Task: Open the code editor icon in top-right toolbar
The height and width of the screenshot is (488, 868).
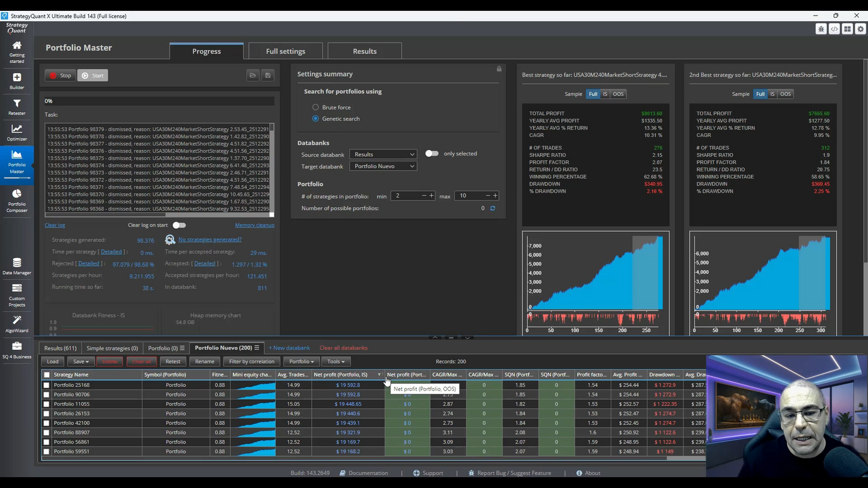Action: click(834, 29)
